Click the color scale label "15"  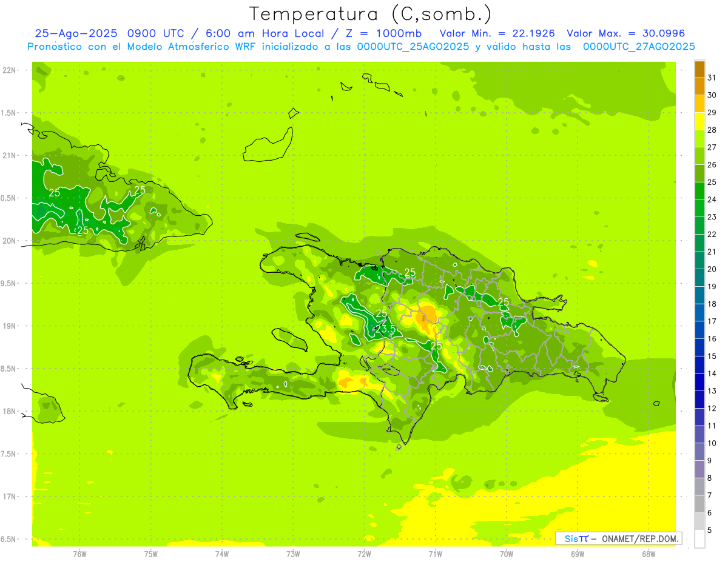pyautogui.click(x=712, y=356)
